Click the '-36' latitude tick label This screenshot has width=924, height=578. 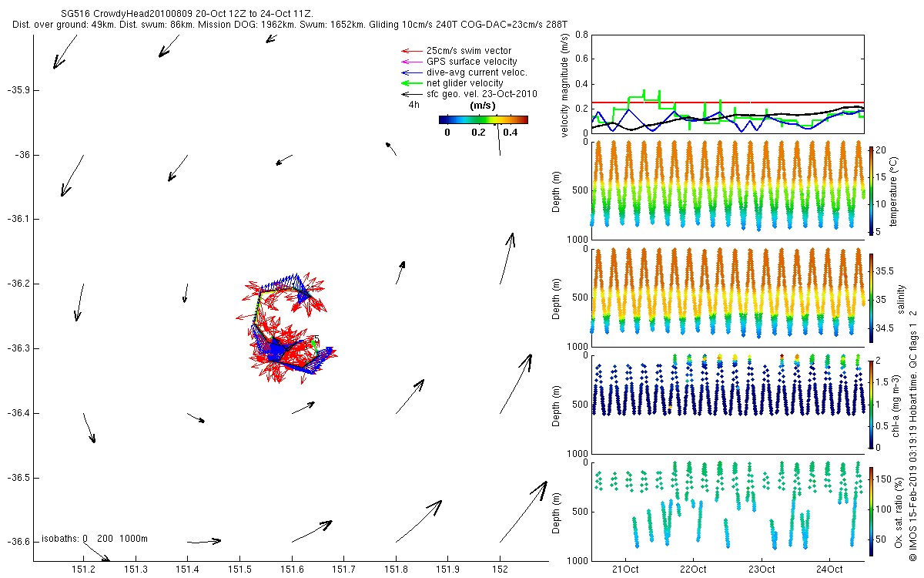(x=22, y=155)
